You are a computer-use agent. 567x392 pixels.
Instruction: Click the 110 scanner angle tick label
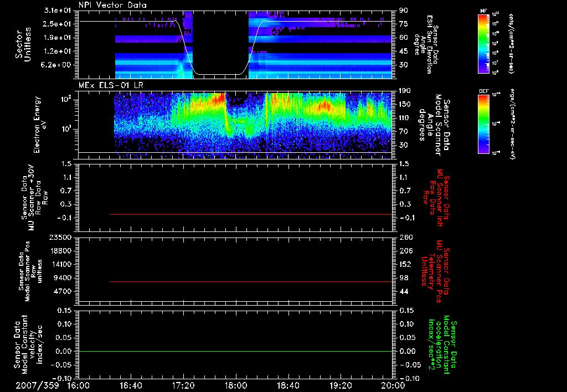point(405,118)
